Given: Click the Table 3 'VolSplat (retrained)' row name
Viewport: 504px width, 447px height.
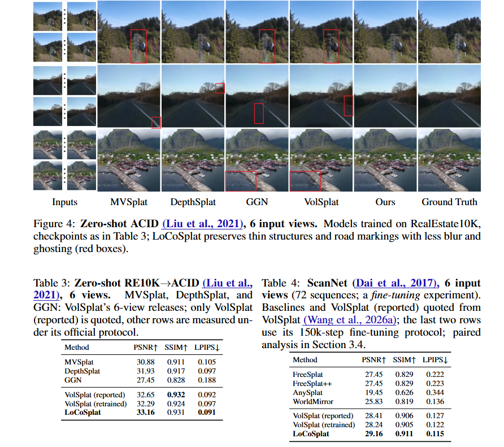Looking at the screenshot, I should (x=96, y=403).
